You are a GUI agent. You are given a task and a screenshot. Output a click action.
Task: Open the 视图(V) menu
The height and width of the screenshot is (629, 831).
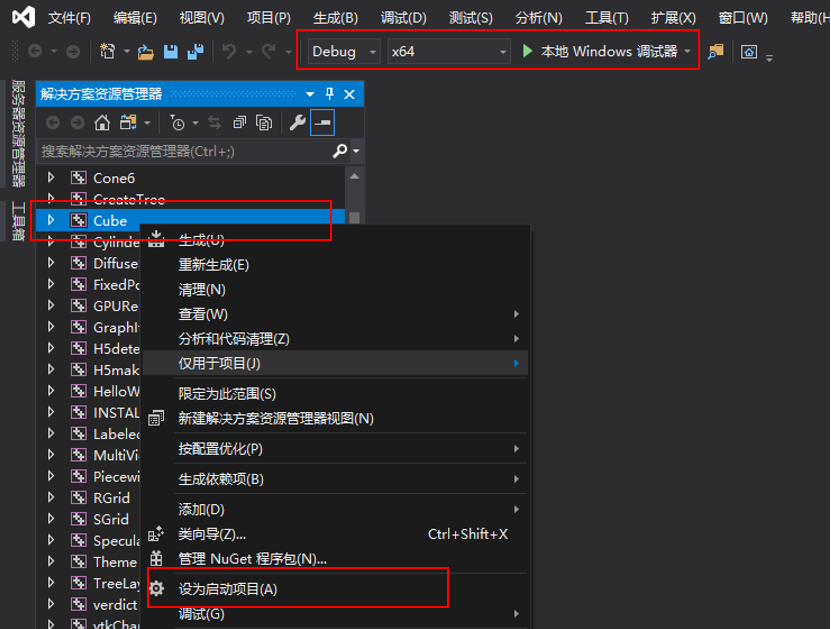pos(202,18)
